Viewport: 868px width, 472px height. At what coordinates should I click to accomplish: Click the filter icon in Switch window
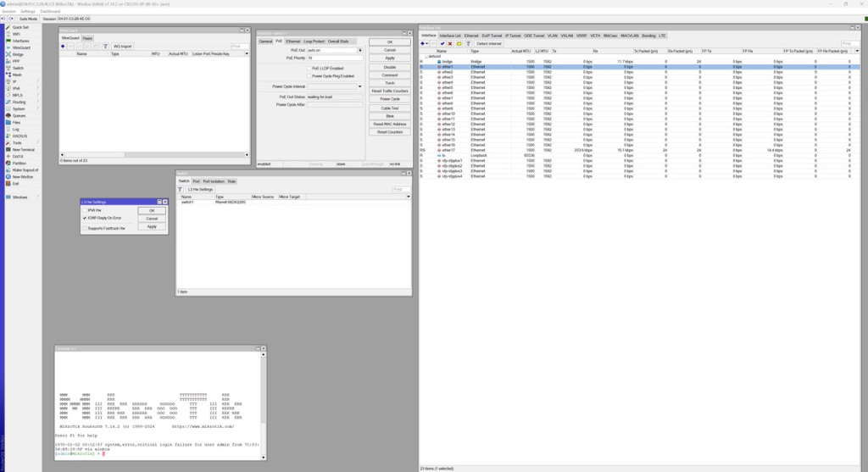180,189
